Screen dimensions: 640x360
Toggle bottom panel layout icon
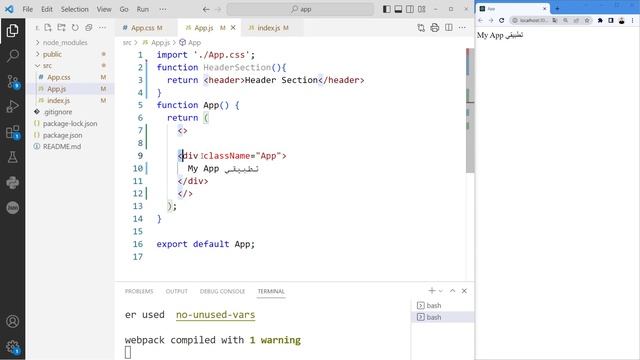click(x=398, y=9)
